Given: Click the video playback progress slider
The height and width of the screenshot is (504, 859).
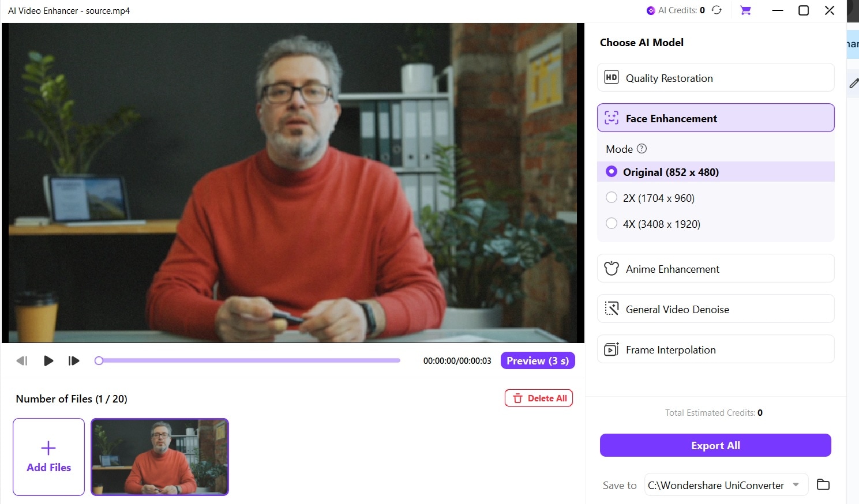Looking at the screenshot, I should (249, 360).
